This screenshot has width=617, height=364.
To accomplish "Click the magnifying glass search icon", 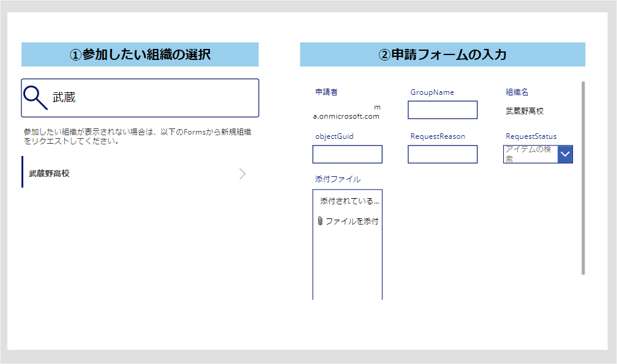I will pos(36,97).
